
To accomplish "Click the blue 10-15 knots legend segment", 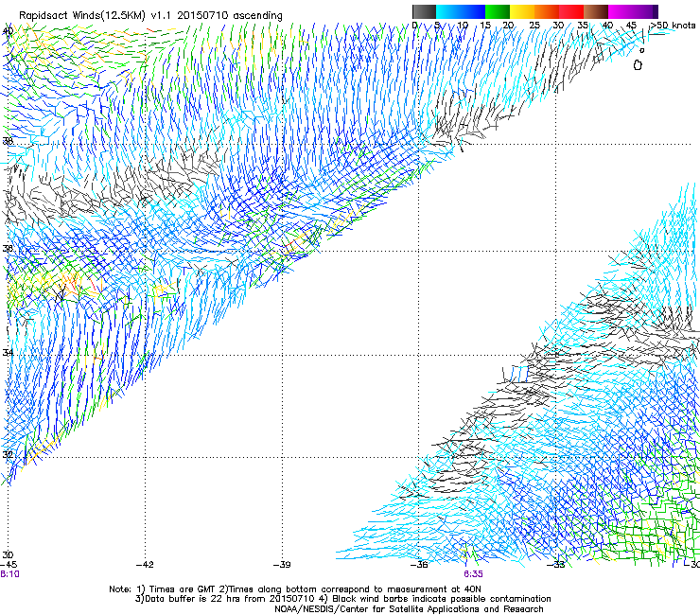I will click(473, 11).
